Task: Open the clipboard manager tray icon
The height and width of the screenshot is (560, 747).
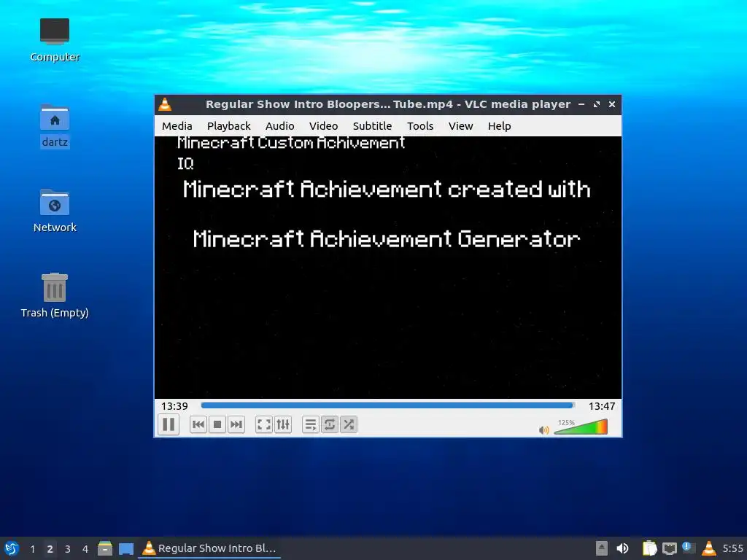Action: tap(649, 548)
